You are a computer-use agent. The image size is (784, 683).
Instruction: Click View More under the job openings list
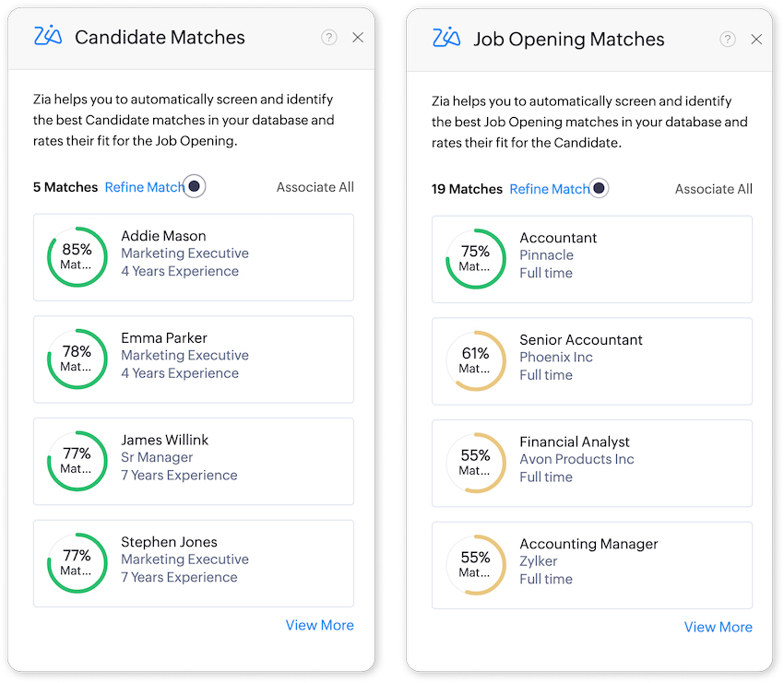(718, 627)
